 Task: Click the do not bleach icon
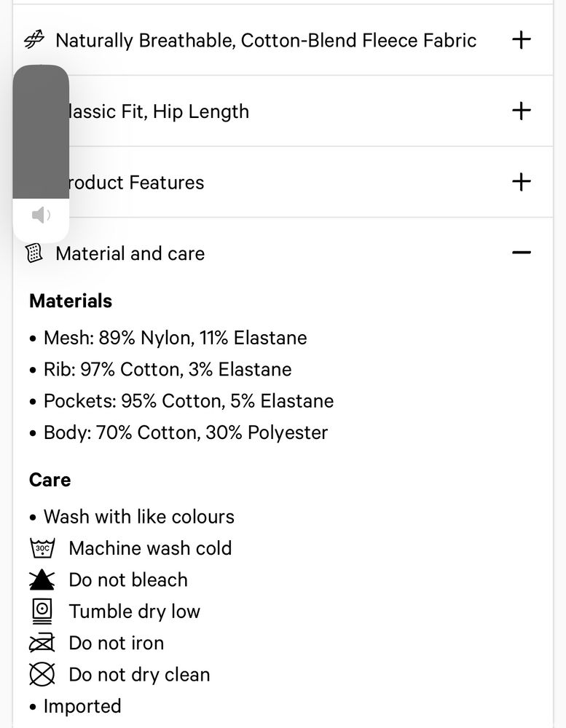point(42,580)
